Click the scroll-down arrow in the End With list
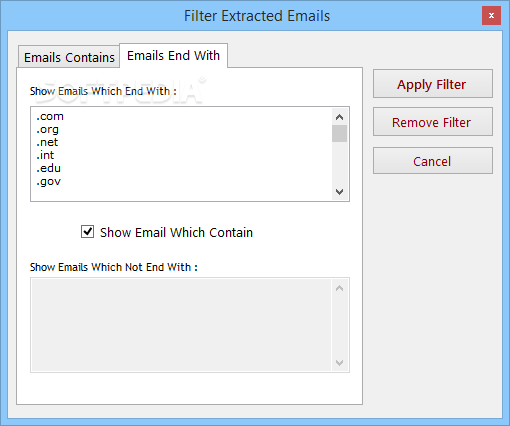 339,192
